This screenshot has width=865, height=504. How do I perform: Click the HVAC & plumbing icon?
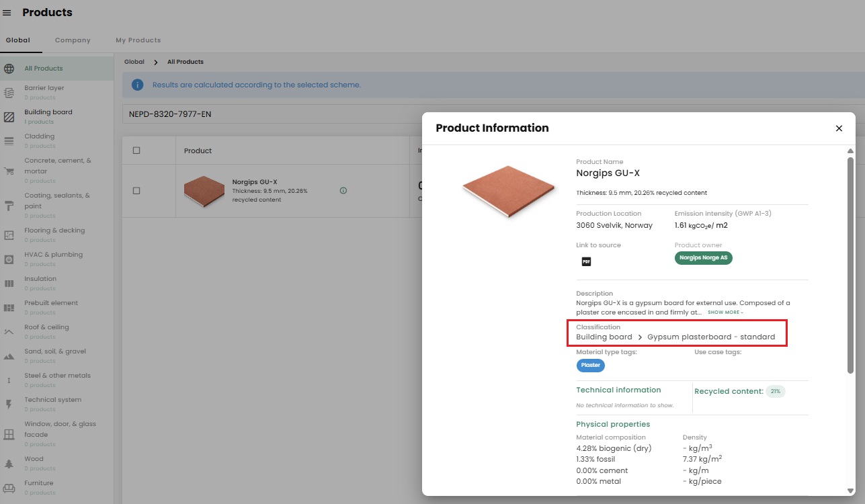pyautogui.click(x=9, y=259)
